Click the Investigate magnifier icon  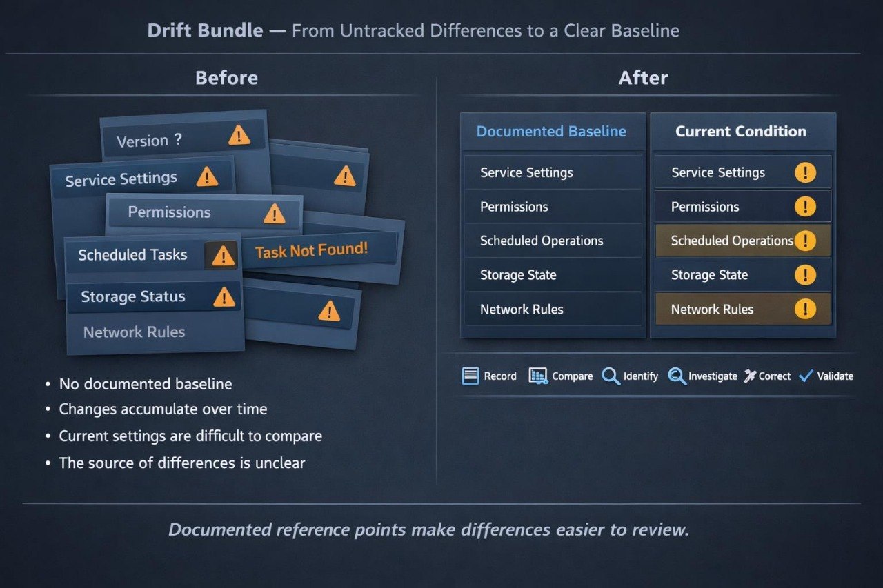pos(677,376)
